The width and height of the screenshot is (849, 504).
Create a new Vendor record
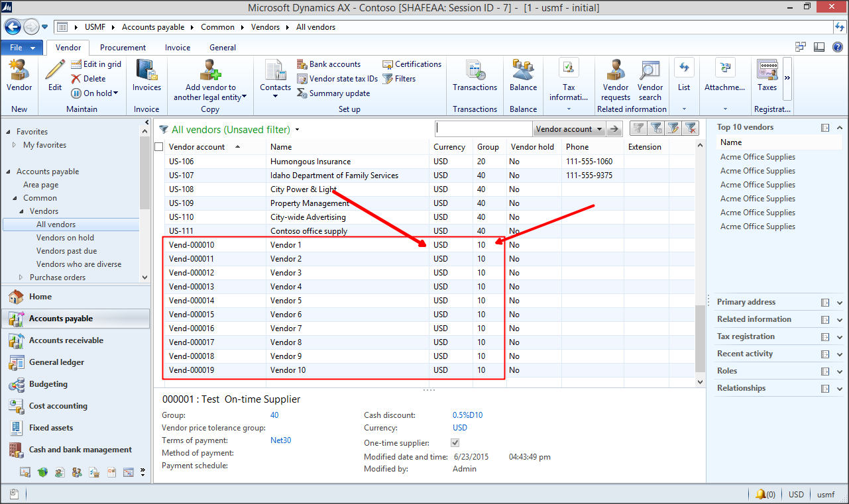[19, 78]
